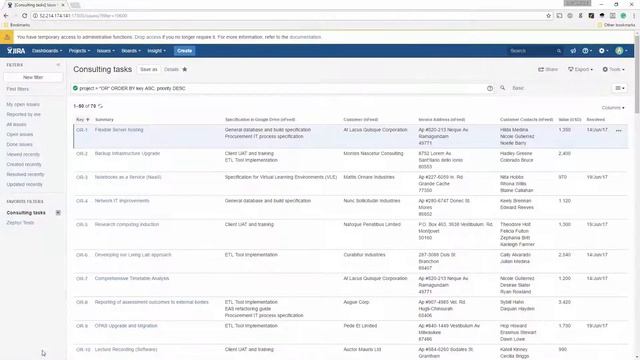
Task: Open the Issues menu
Action: coord(105,51)
